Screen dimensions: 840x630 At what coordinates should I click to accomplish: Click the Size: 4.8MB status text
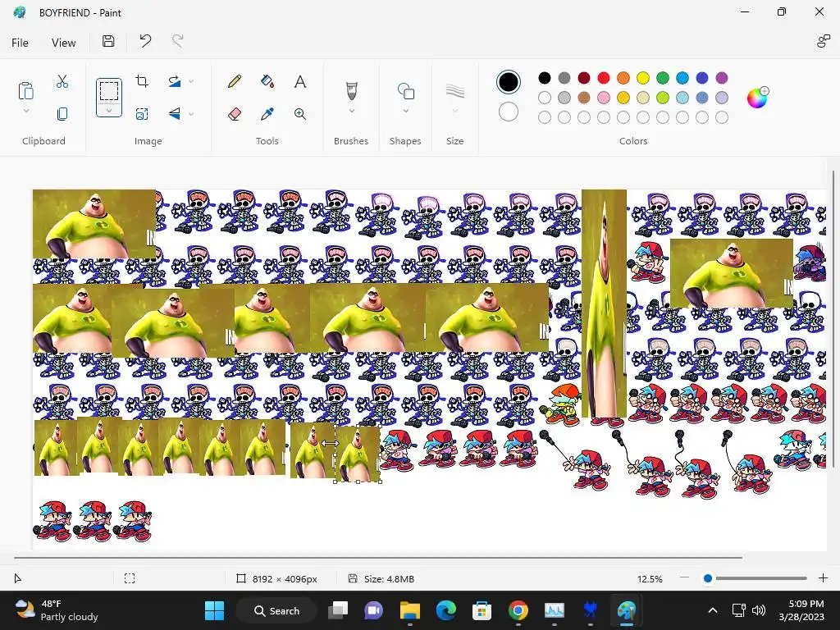click(389, 578)
